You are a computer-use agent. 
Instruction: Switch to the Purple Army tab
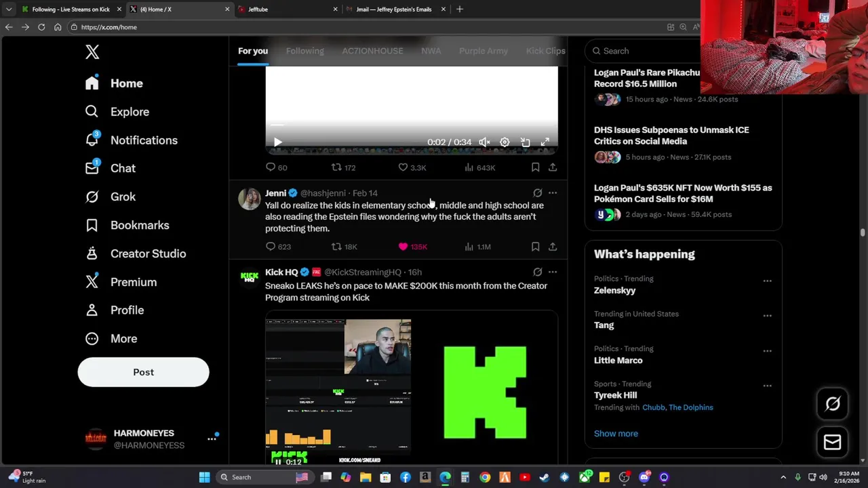click(483, 51)
